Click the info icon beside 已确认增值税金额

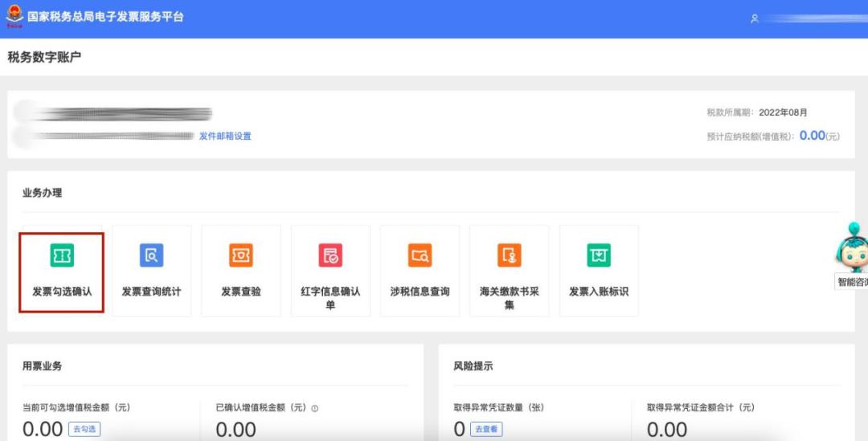pos(315,408)
